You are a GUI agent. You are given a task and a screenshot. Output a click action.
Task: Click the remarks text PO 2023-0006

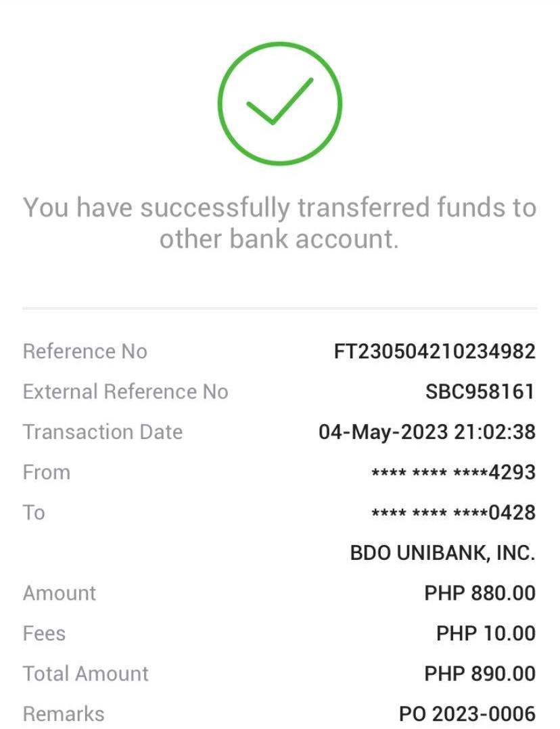(x=467, y=713)
